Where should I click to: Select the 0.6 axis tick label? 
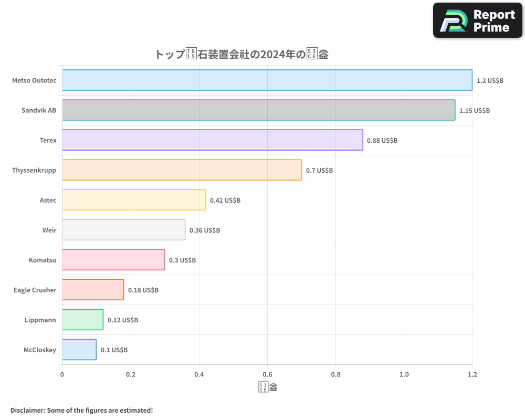click(x=267, y=375)
